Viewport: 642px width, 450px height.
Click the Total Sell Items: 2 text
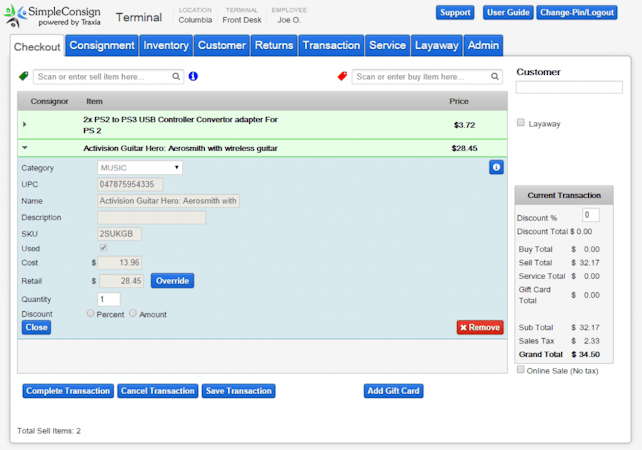(49, 431)
